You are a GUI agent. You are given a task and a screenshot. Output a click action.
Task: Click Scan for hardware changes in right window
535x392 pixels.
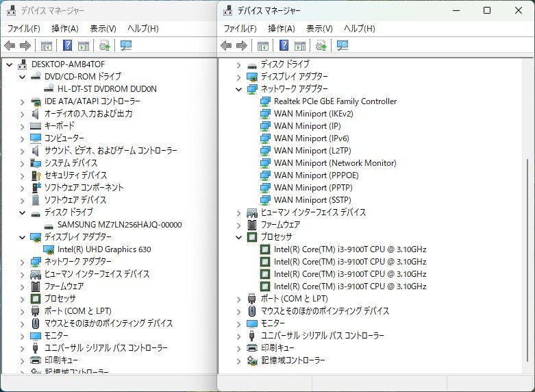(x=343, y=45)
